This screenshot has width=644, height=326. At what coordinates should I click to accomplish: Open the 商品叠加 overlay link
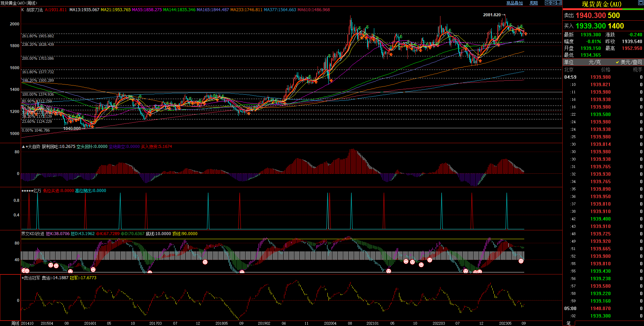(x=514, y=3)
